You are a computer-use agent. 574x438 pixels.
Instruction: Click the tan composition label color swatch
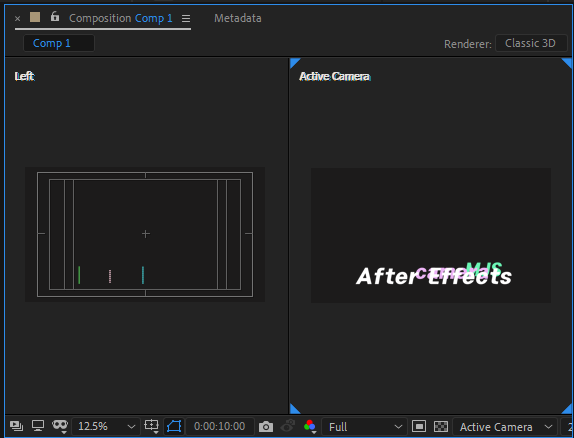(x=35, y=17)
